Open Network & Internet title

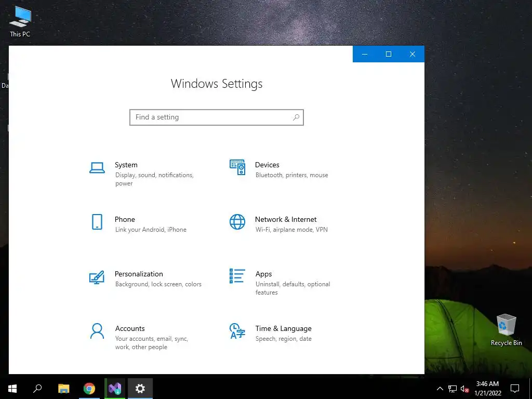coord(286,219)
